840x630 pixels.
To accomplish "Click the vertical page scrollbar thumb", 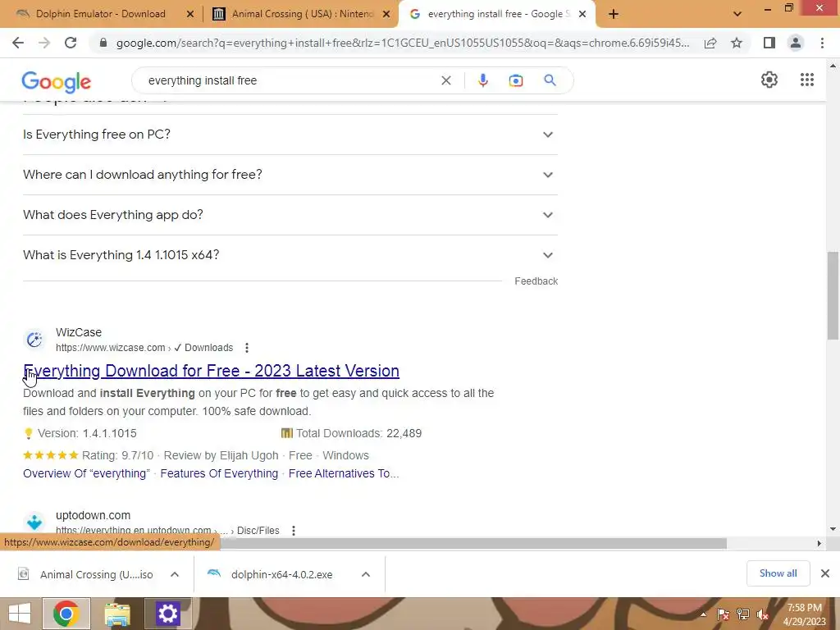I will point(833,295).
